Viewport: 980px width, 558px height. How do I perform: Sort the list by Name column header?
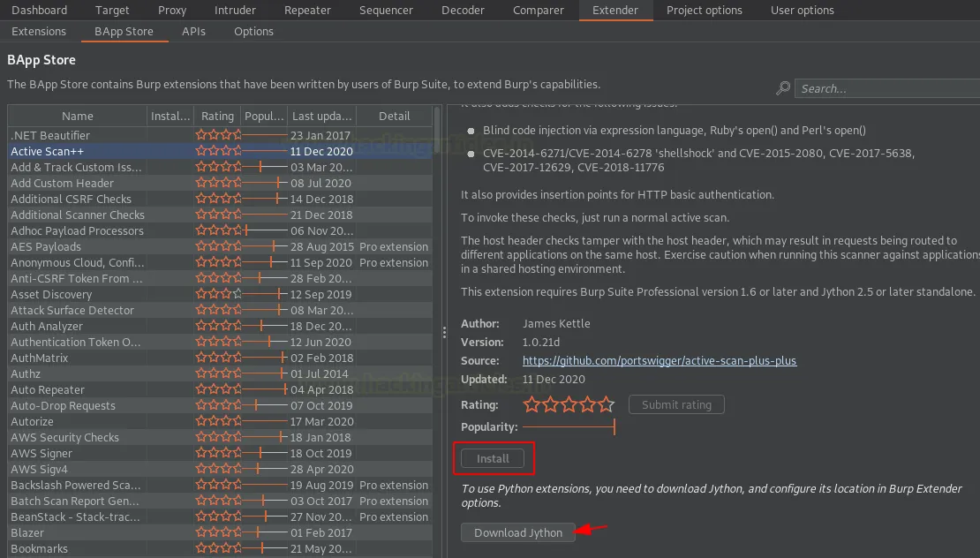78,116
